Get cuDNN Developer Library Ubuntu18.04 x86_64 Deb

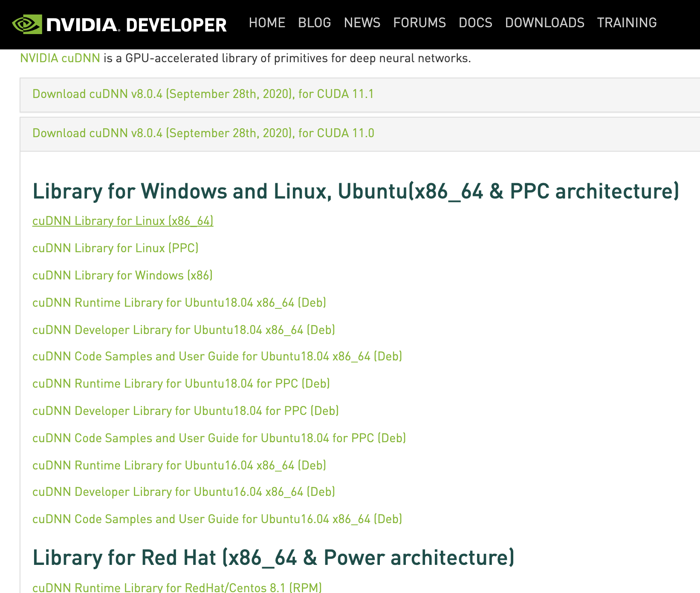[x=184, y=330]
